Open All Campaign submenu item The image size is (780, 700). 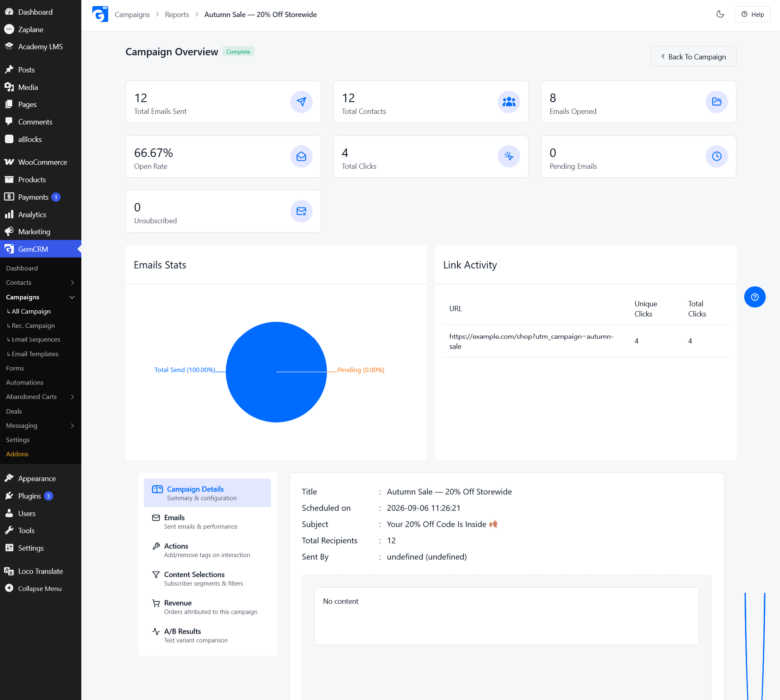click(31, 312)
